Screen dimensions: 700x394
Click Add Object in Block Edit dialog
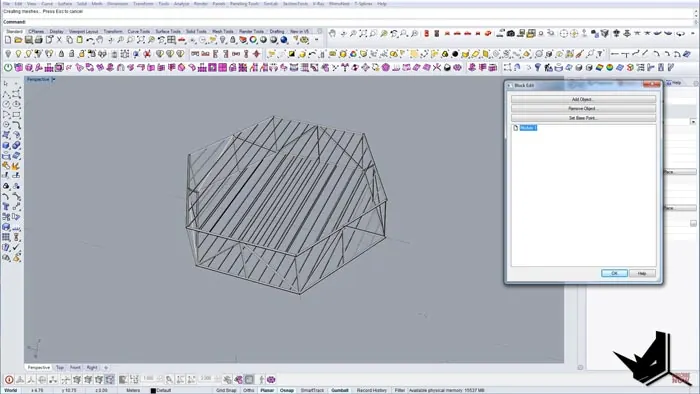point(583,99)
